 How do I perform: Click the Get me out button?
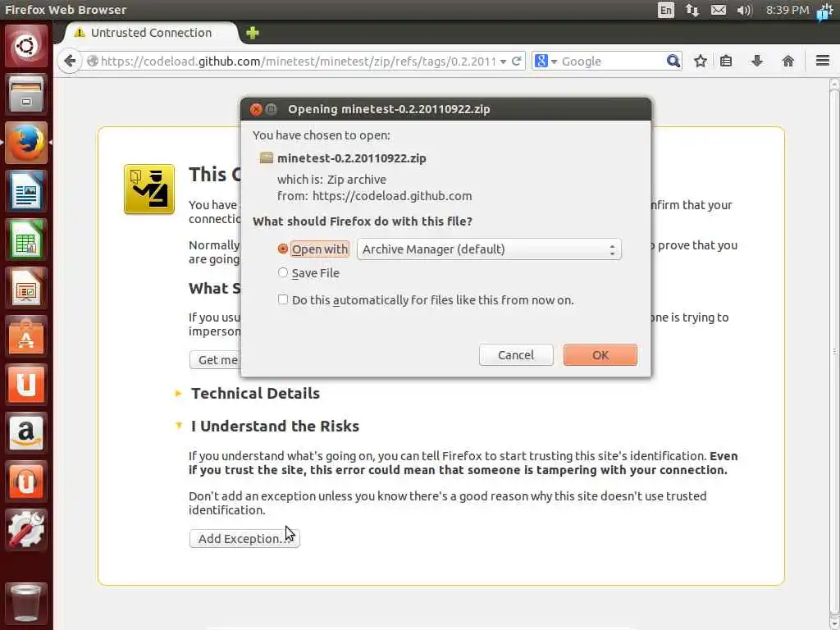tap(217, 359)
